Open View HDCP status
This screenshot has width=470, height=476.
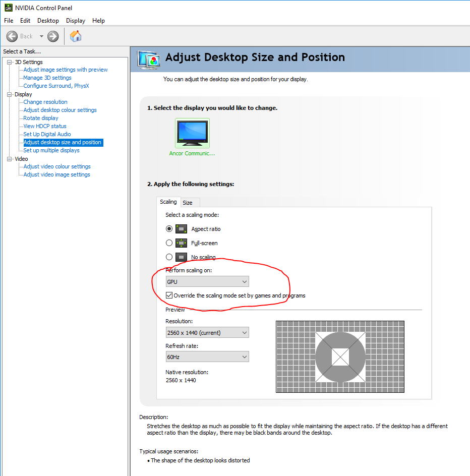point(45,126)
